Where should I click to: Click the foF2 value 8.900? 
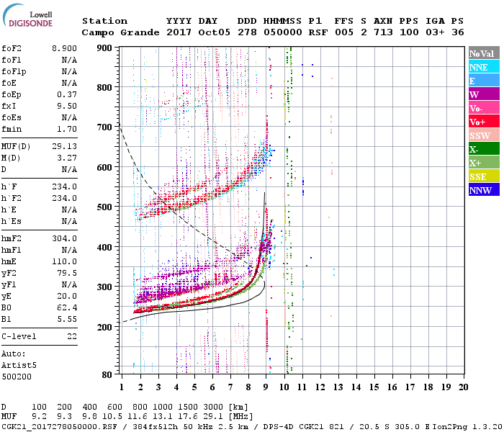click(64, 48)
